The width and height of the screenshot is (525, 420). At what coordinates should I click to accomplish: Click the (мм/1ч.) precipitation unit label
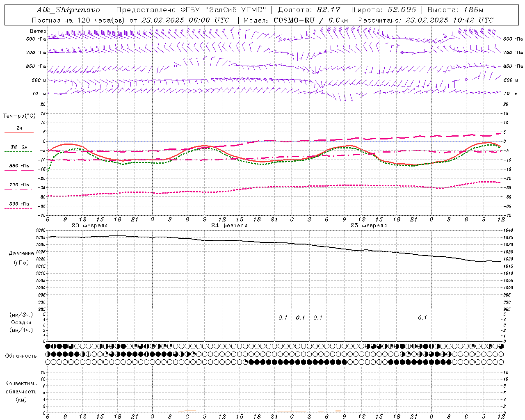pyautogui.click(x=21, y=330)
